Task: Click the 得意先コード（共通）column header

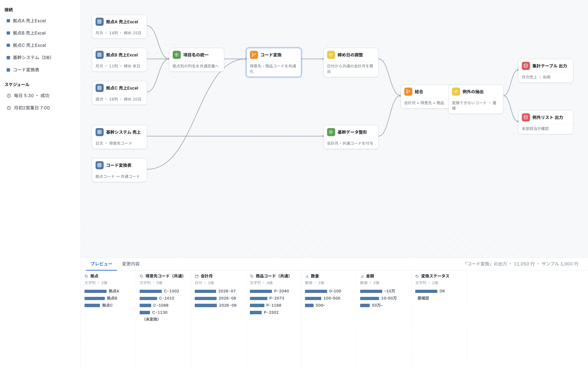Action: tap(165, 276)
